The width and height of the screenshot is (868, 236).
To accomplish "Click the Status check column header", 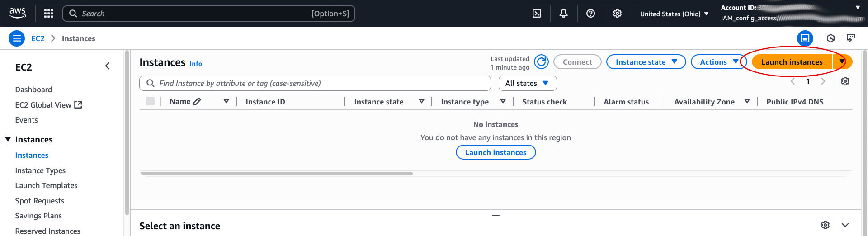I will 544,102.
